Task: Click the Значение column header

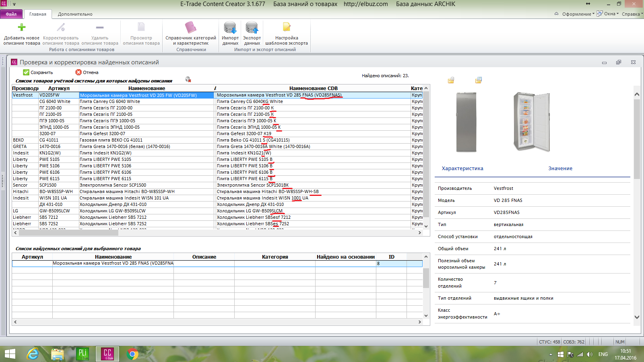Action: point(560,169)
